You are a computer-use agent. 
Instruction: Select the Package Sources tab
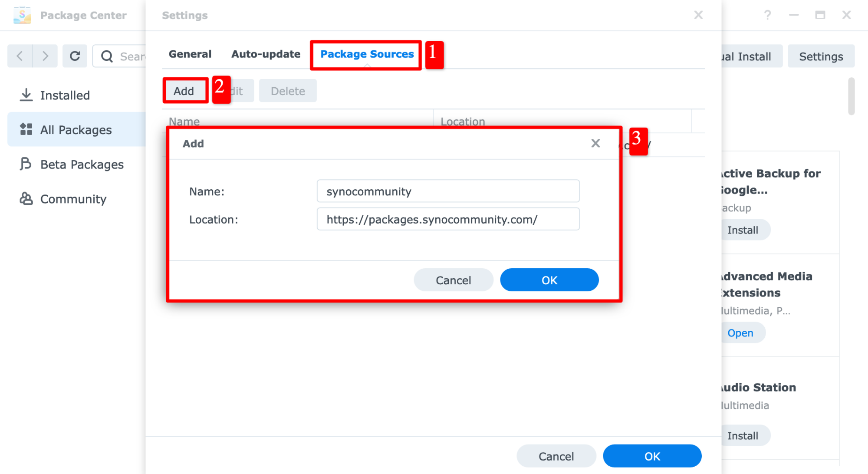(x=367, y=54)
